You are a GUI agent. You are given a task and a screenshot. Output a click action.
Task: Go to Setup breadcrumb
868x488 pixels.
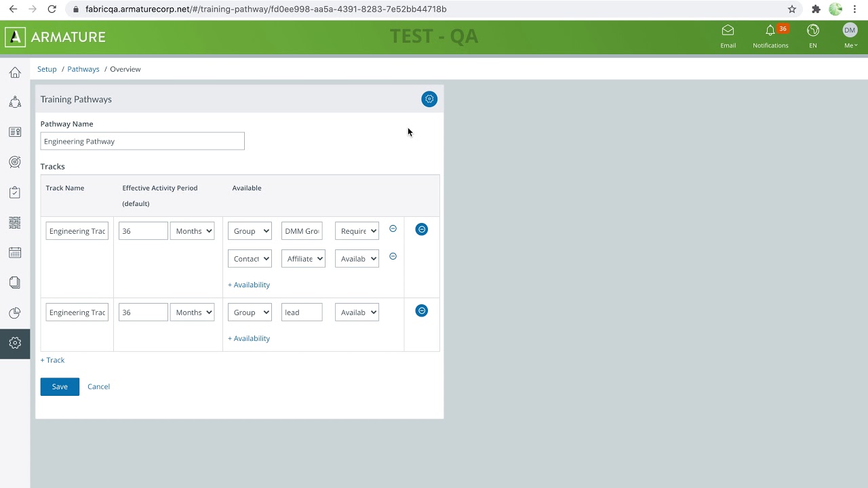(x=47, y=69)
